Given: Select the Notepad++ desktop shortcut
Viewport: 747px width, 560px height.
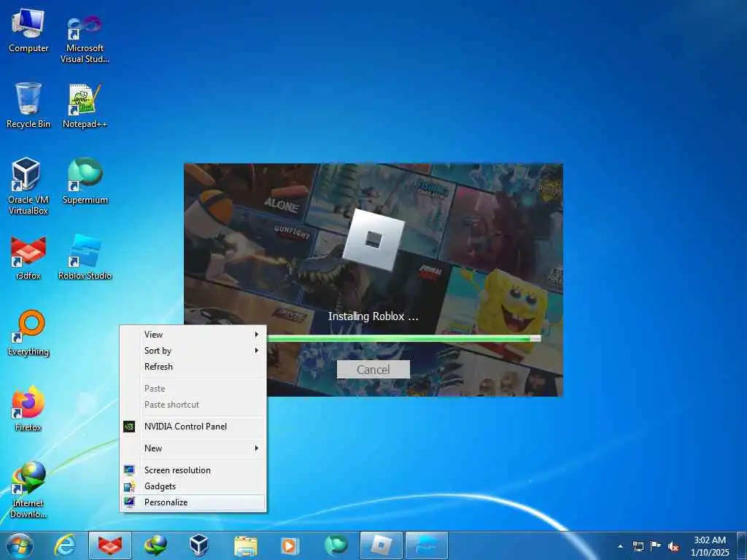Looking at the screenshot, I should click(x=85, y=106).
